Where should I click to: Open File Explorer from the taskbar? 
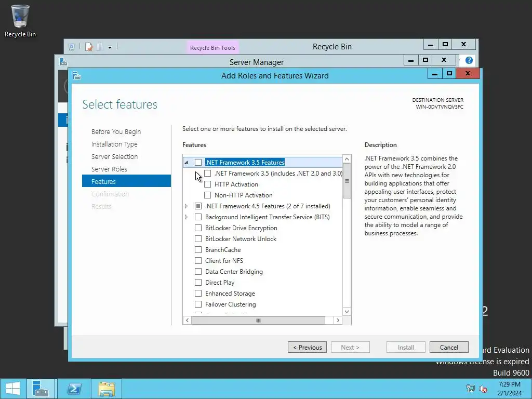(107, 389)
